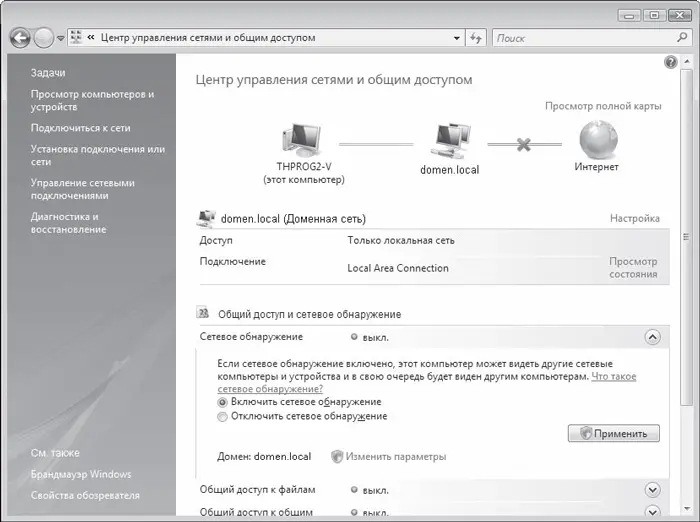The image size is (700, 522).
Task: Click Просмотр полной карты link
Action: click(603, 106)
